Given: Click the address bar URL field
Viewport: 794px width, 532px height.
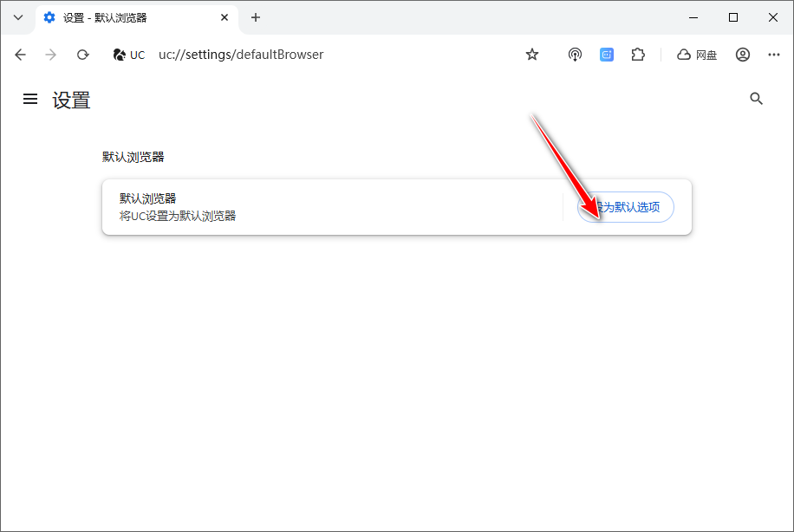Looking at the screenshot, I should point(241,55).
